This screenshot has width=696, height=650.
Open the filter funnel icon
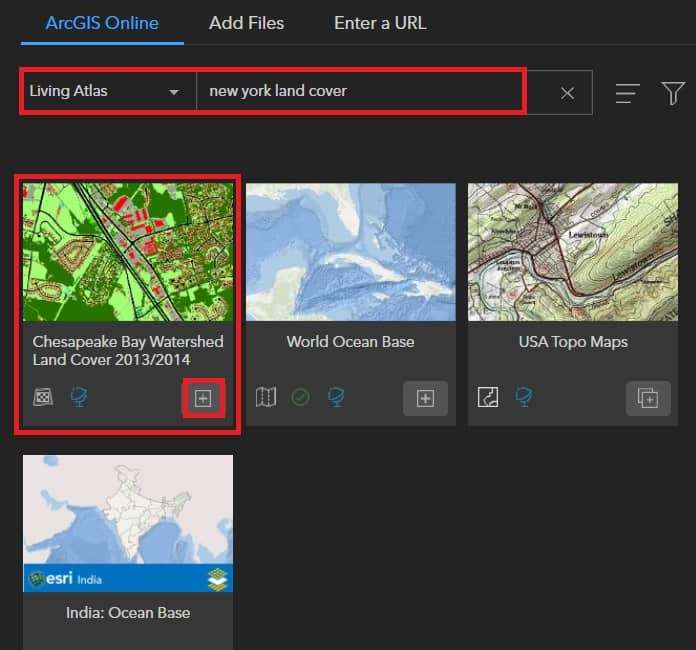pos(673,93)
